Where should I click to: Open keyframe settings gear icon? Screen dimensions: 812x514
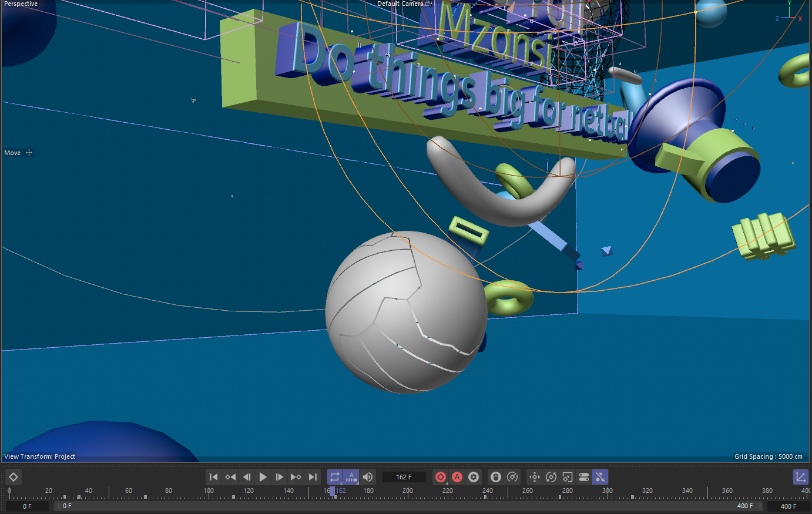tap(474, 477)
